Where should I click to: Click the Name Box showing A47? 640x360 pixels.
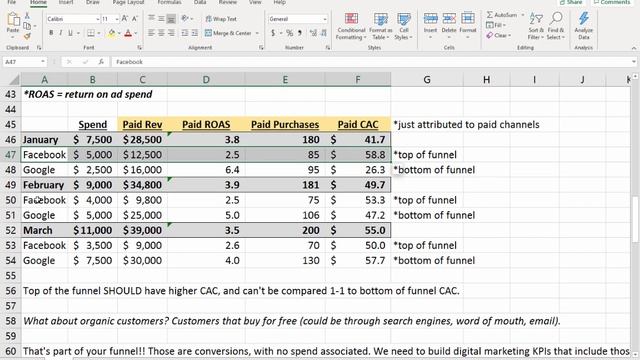[x=24, y=62]
